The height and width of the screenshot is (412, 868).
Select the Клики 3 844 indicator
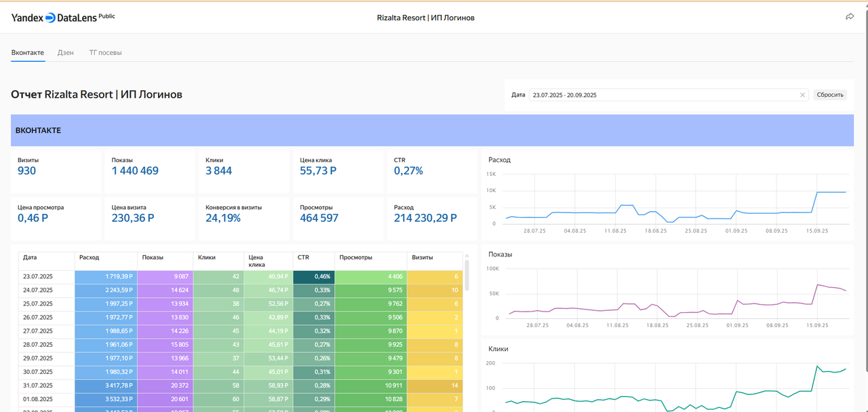244,171
